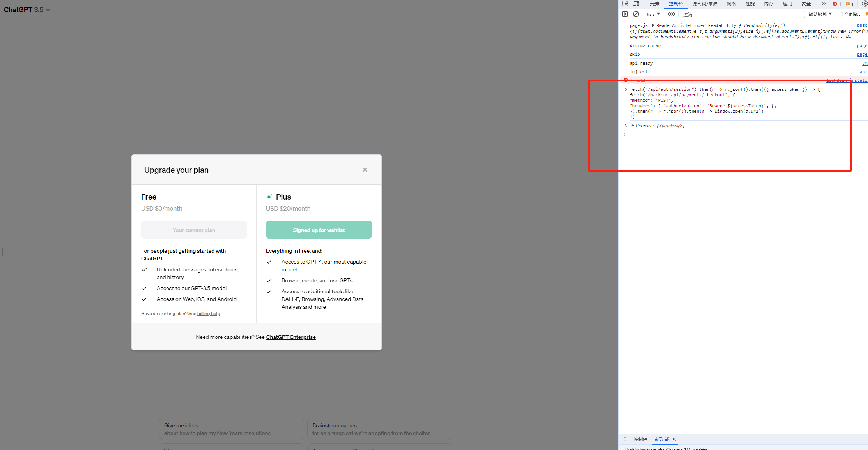Viewport: 868px width, 450px height.
Task: Close the Upgrade your plan dialog
Action: (365, 170)
